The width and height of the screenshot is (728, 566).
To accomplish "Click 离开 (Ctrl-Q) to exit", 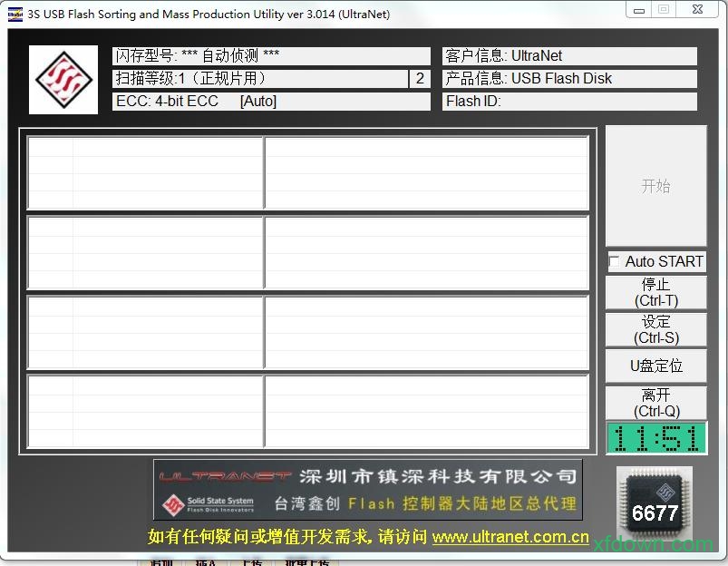I will 655,402.
